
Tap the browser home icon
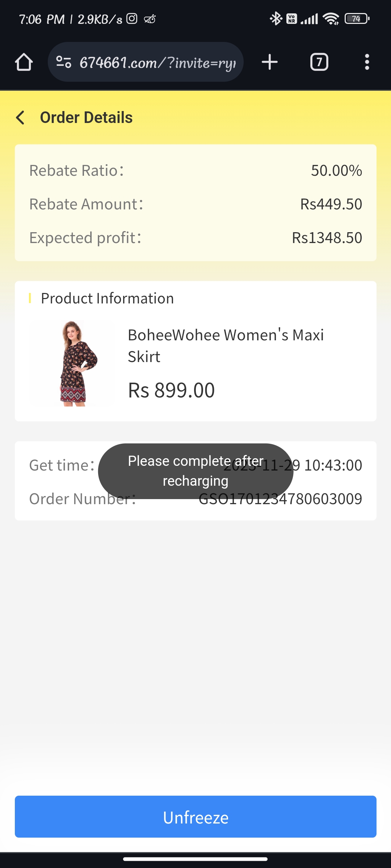24,62
